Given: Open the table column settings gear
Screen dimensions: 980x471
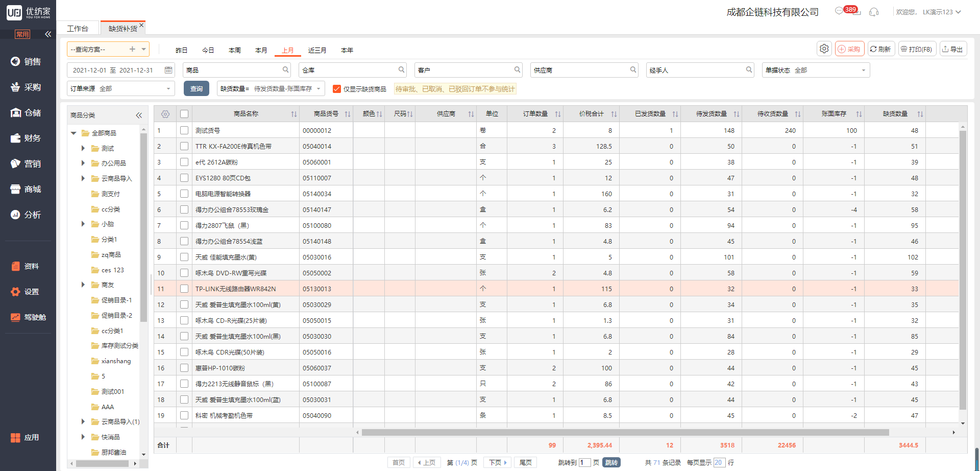Looking at the screenshot, I should pos(165,114).
